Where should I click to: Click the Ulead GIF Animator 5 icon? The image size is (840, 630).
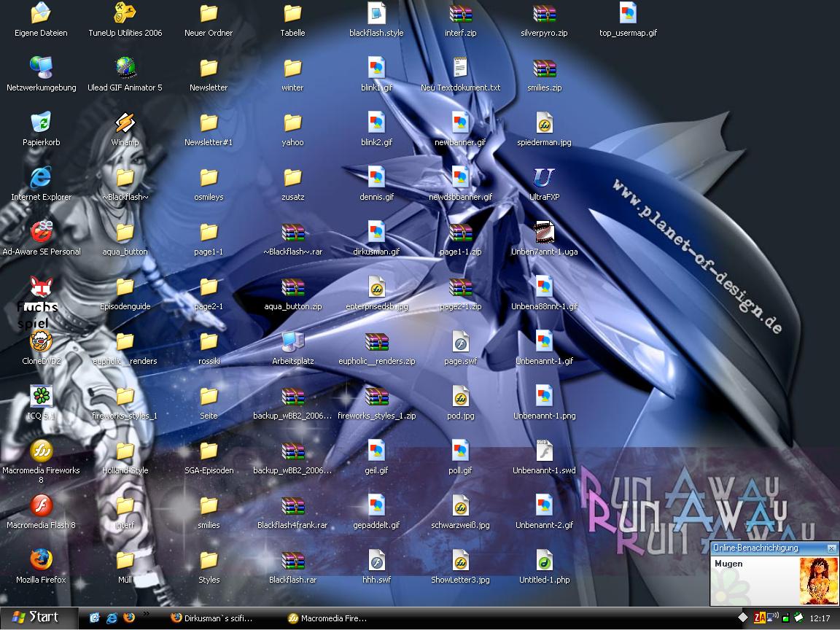[x=125, y=69]
